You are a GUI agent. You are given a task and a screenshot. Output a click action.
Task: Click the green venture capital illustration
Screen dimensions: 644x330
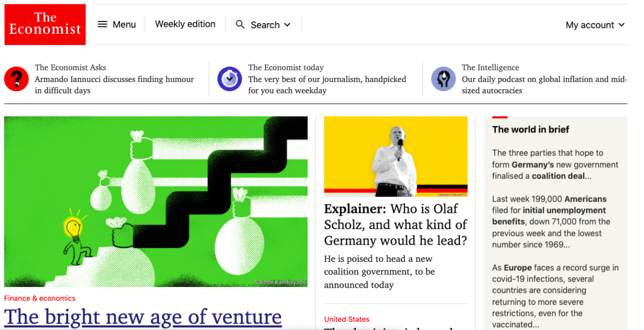pyautogui.click(x=156, y=201)
